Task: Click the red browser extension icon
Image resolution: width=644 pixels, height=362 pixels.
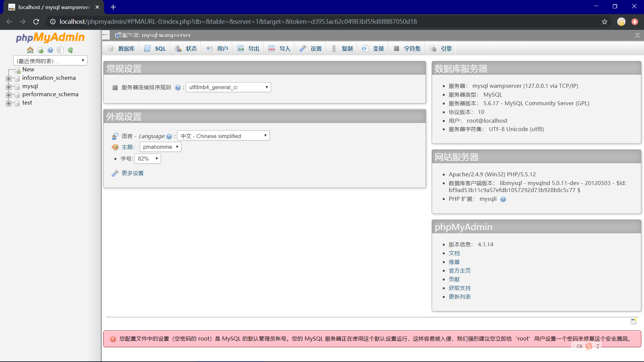Action: click(x=635, y=22)
